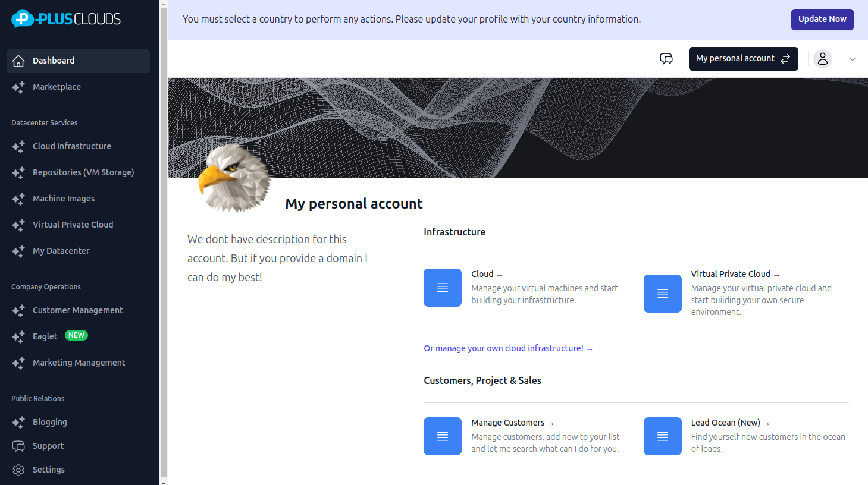
Task: Open the 'My personal account' account switcher
Action: point(743,59)
